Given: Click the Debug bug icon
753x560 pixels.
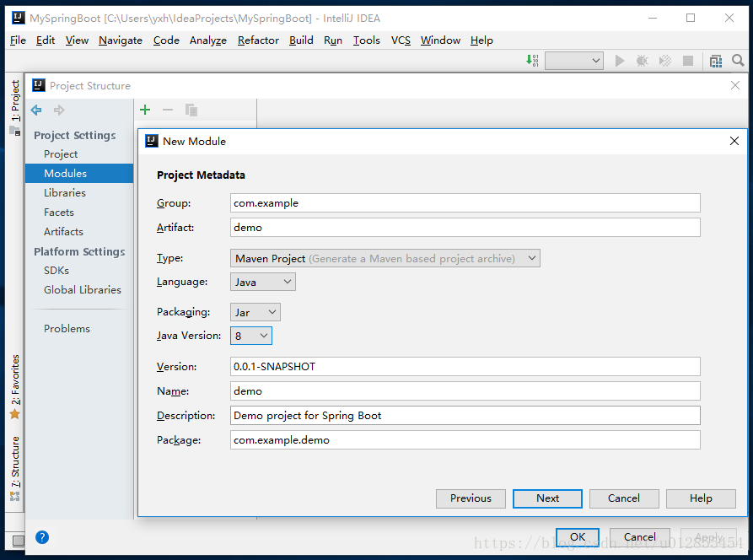Looking at the screenshot, I should pyautogui.click(x=642, y=61).
